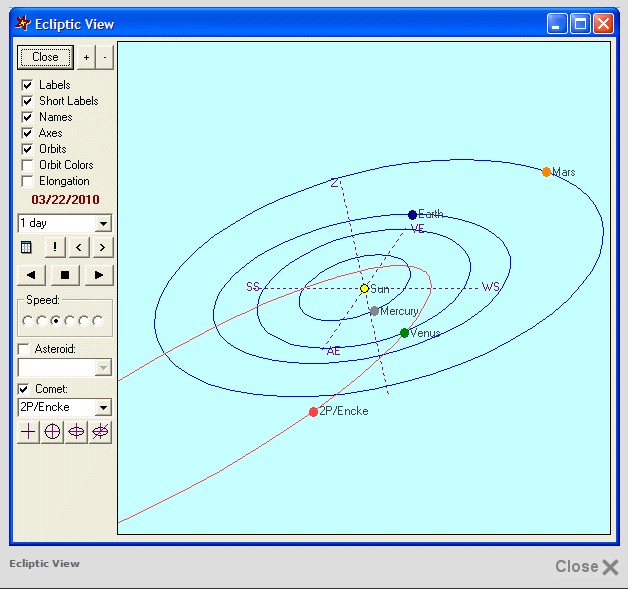Click the circle-with-crosshair view icon
This screenshot has width=628, height=589.
52,432
